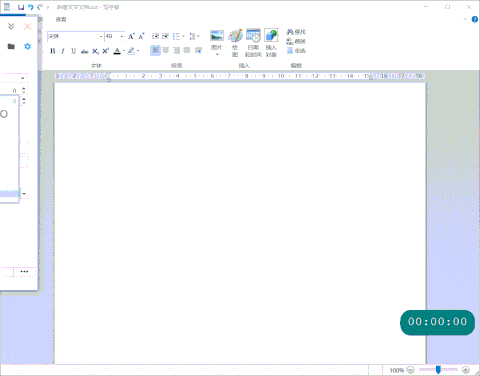480x376 pixels.
Task: Apply the current font text color
Action: tap(117, 51)
